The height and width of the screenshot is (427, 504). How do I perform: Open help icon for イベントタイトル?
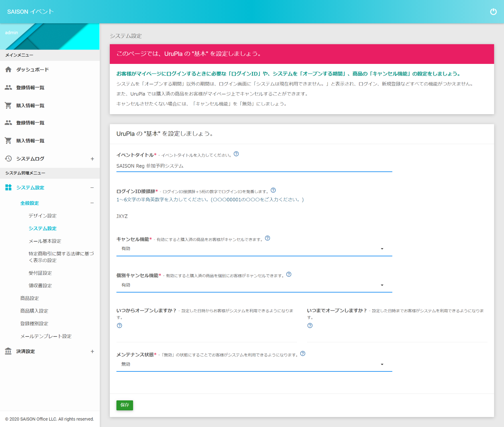click(x=236, y=154)
